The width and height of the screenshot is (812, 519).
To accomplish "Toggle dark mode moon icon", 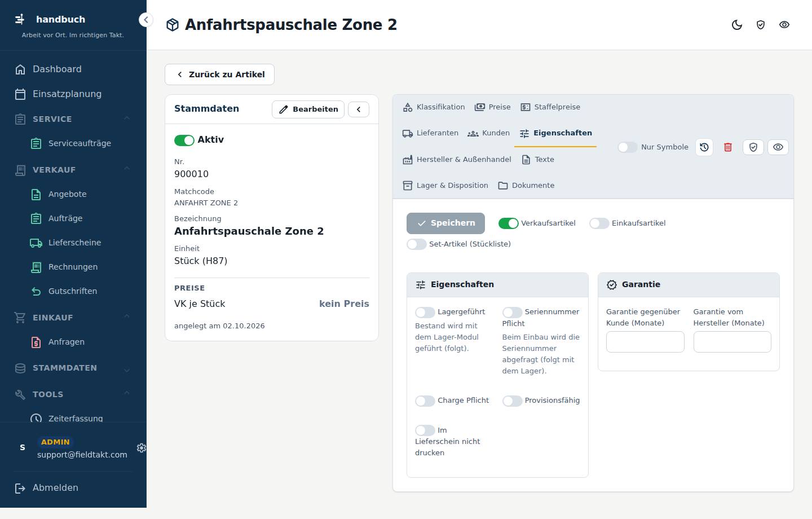I will 737,25.
